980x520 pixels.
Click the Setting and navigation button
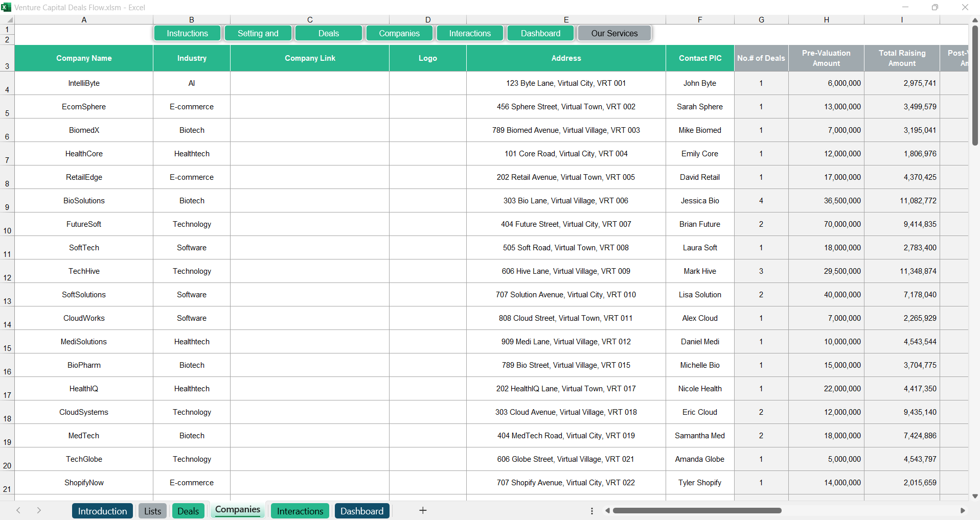pos(258,33)
